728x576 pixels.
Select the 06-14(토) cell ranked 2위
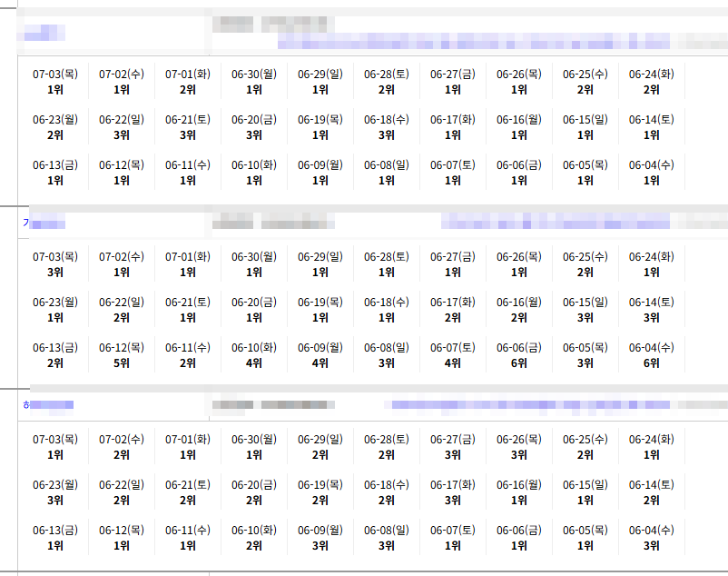point(652,492)
